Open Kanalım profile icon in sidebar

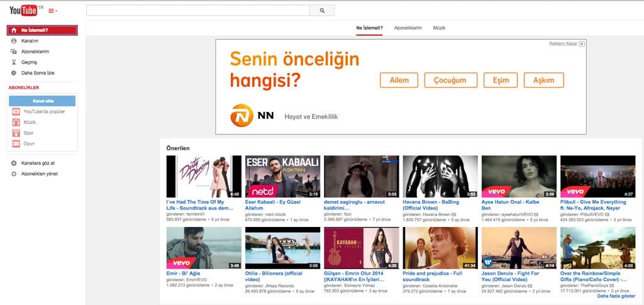[14, 41]
